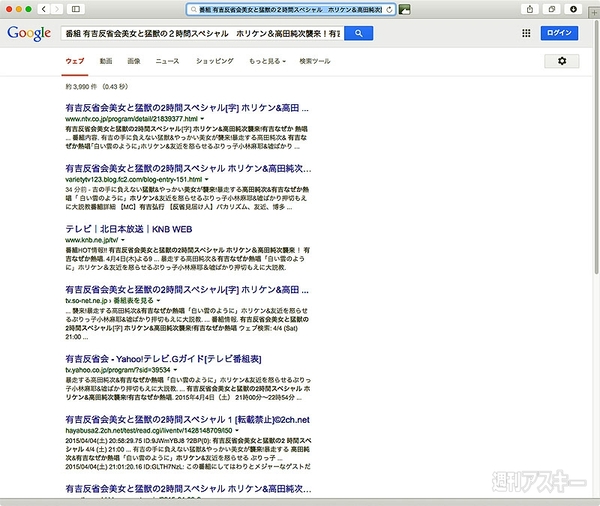The width and height of the screenshot is (600, 506).
Task: Expand arrow beside 番組表を見る breadcrumb
Action: point(158,301)
